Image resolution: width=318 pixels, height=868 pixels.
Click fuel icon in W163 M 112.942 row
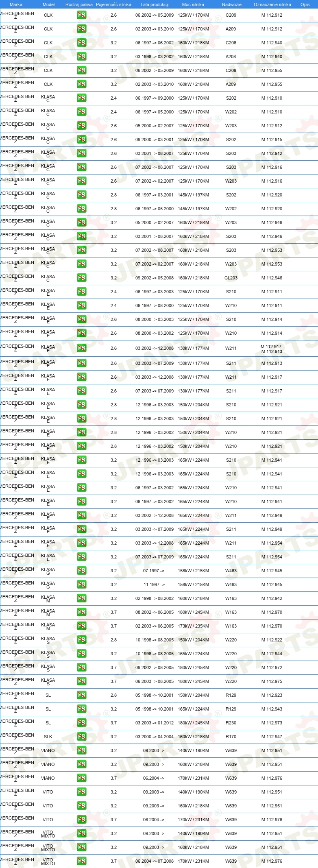(x=81, y=598)
